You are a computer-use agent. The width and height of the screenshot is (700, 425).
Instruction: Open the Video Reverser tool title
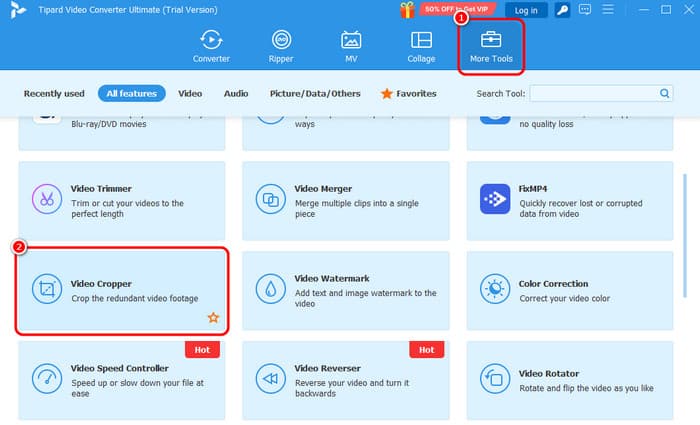pos(327,368)
